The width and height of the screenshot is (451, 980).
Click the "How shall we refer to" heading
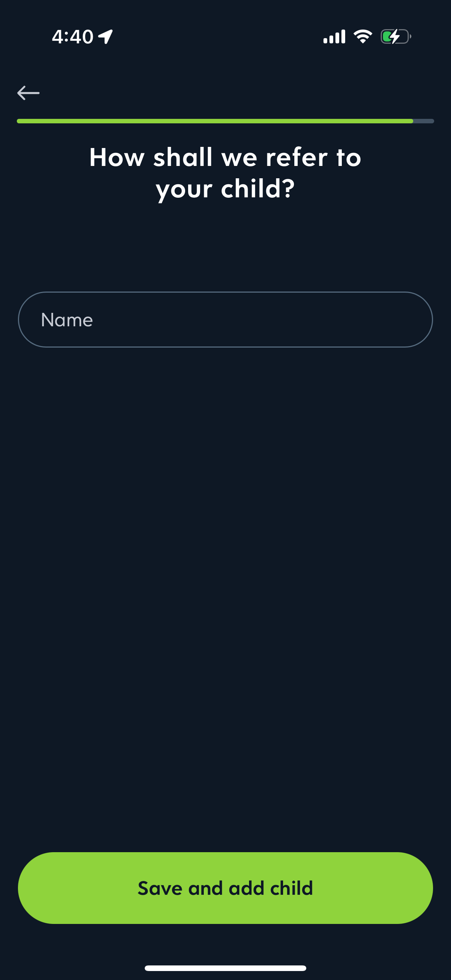coord(225,157)
